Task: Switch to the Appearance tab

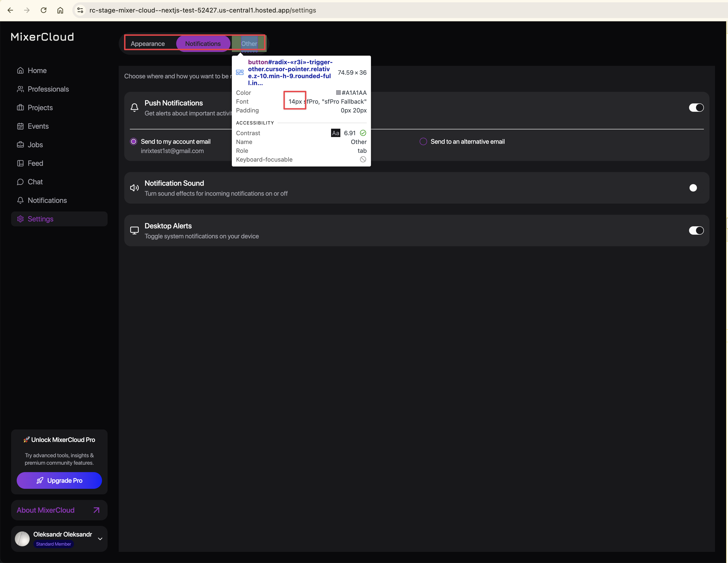Action: coord(148,44)
